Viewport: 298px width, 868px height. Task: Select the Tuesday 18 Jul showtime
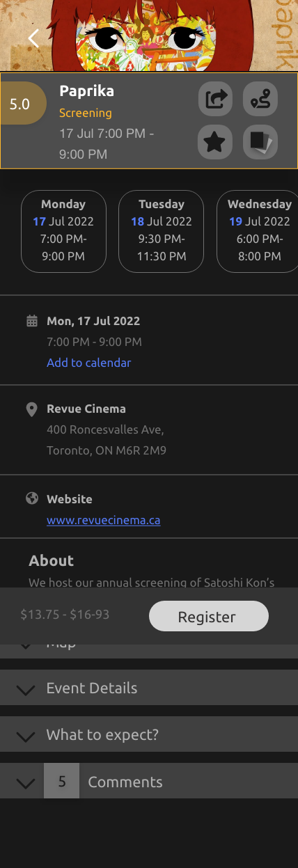pos(161,231)
